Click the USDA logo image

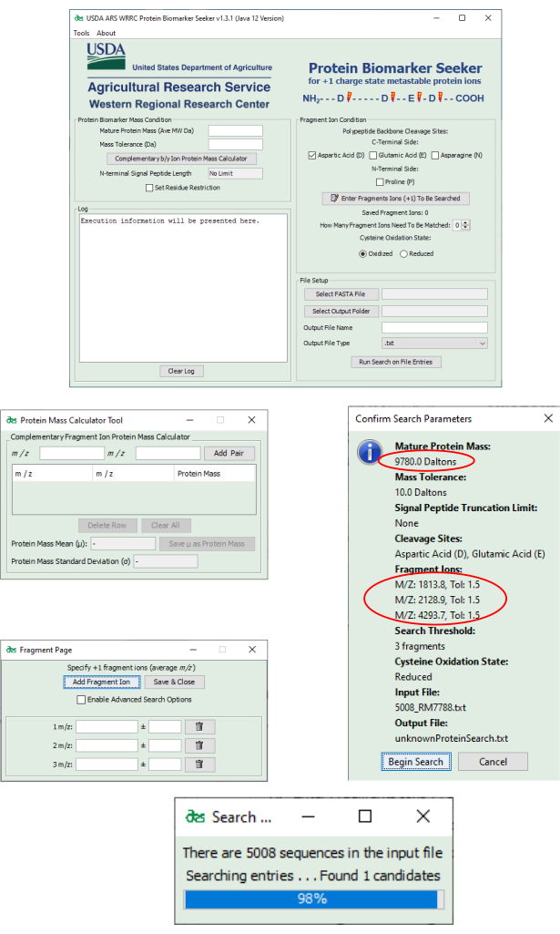[107, 56]
